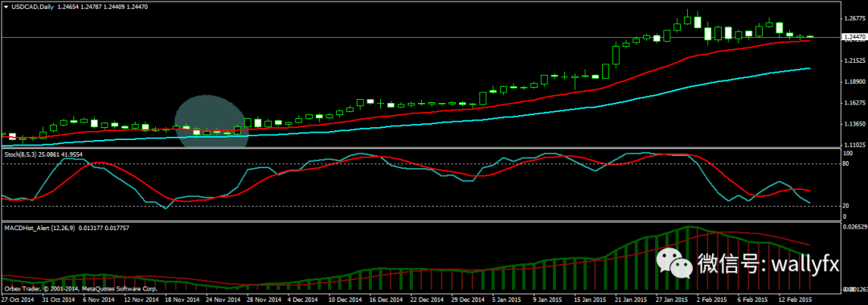Click the Orbex Trader copyright text

[81, 289]
